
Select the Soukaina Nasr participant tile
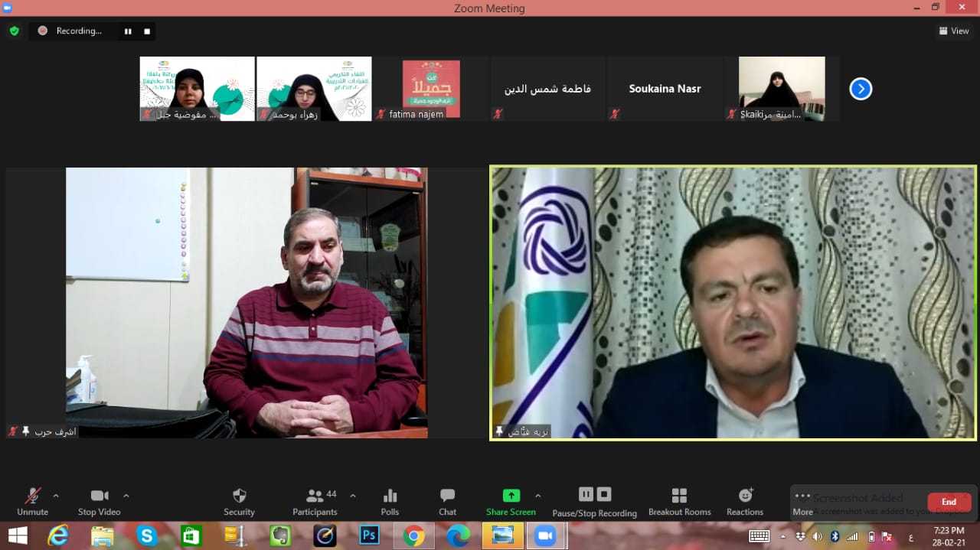point(665,89)
